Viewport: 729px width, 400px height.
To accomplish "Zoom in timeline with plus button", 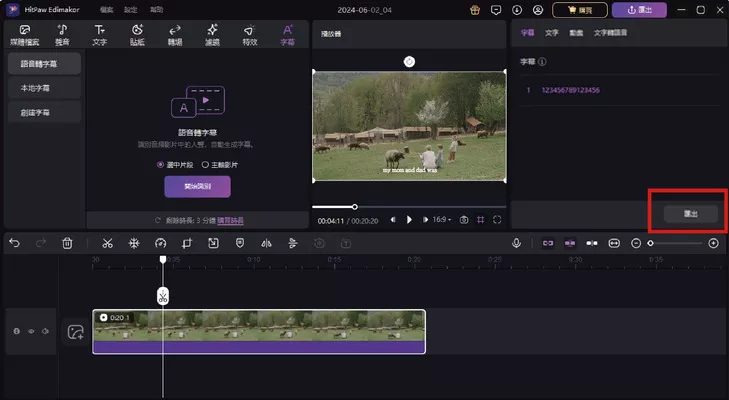I will click(713, 243).
